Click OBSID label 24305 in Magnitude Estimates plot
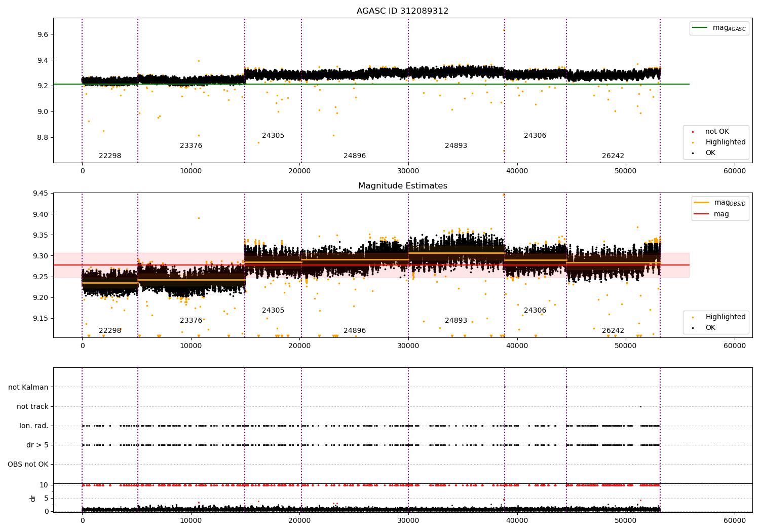760x532 pixels. pyautogui.click(x=273, y=311)
